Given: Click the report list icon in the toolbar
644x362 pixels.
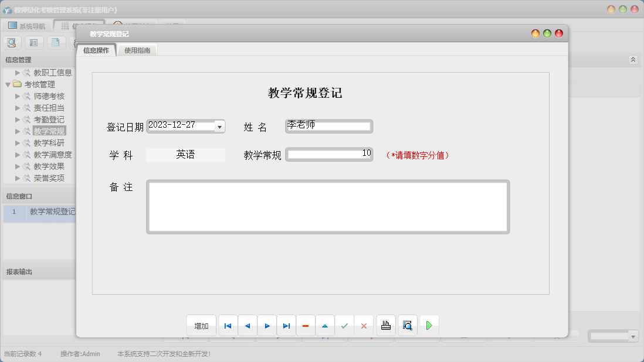Looking at the screenshot, I should [x=33, y=42].
